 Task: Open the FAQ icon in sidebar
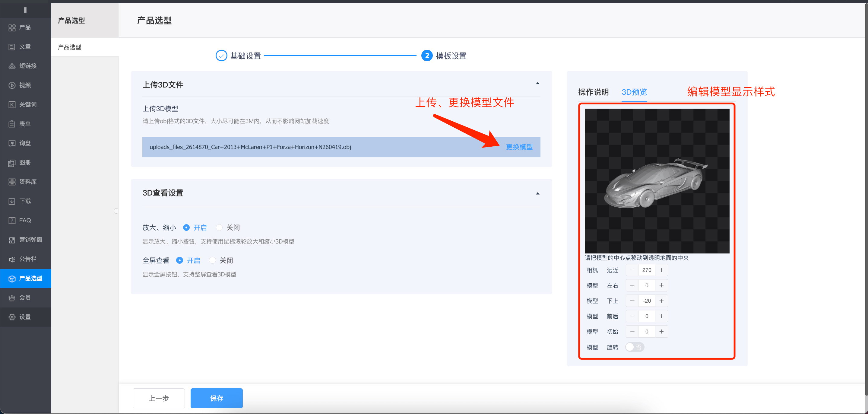[12, 221]
